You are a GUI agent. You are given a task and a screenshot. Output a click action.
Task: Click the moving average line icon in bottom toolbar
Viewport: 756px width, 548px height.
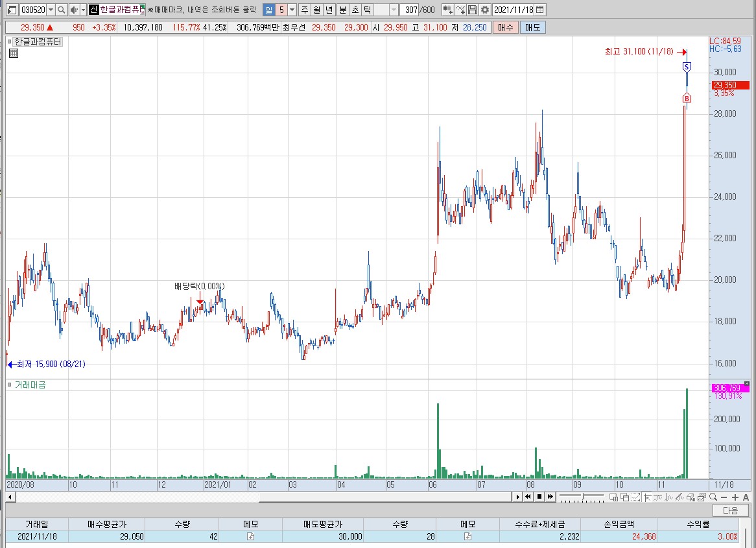657,497
